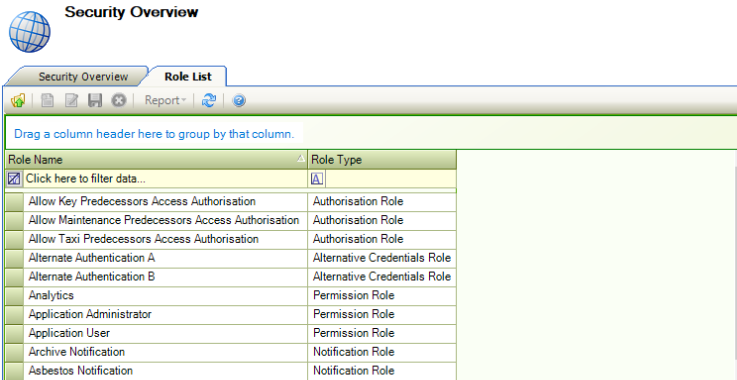Click the cancel X toolbar icon
The image size is (737, 380).
click(x=118, y=100)
